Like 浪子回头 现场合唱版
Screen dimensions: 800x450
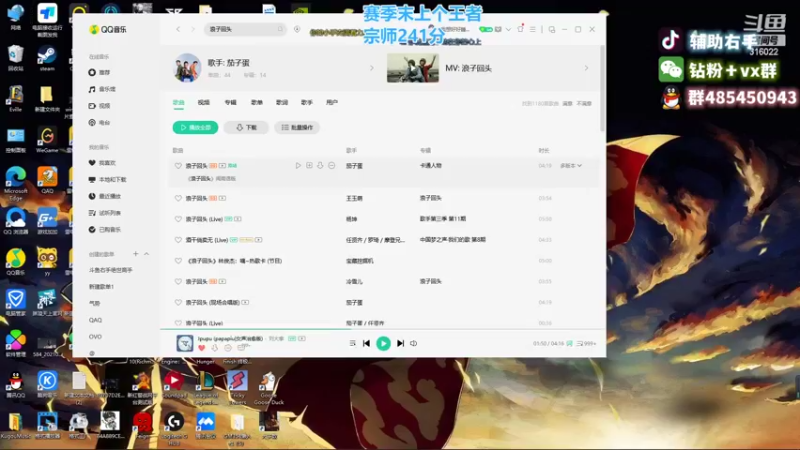coord(178,303)
